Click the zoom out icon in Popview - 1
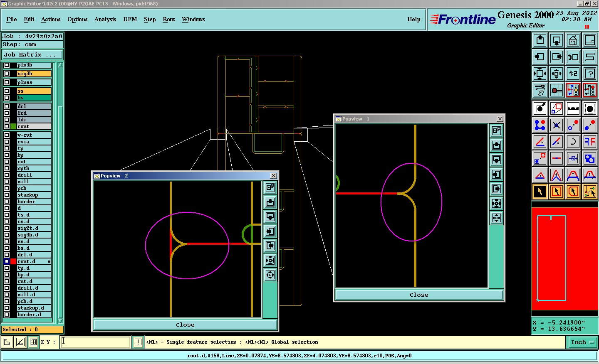599x364 pixels. (x=497, y=218)
